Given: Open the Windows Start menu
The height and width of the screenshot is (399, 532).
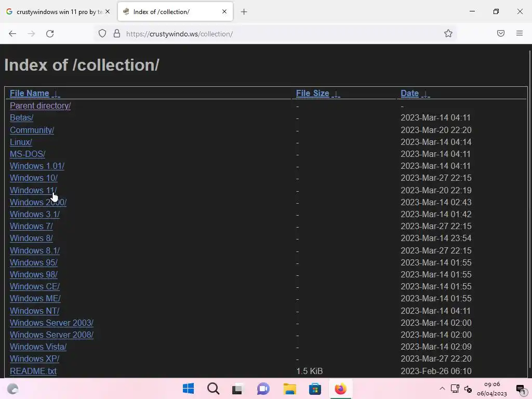Looking at the screenshot, I should click(x=188, y=389).
